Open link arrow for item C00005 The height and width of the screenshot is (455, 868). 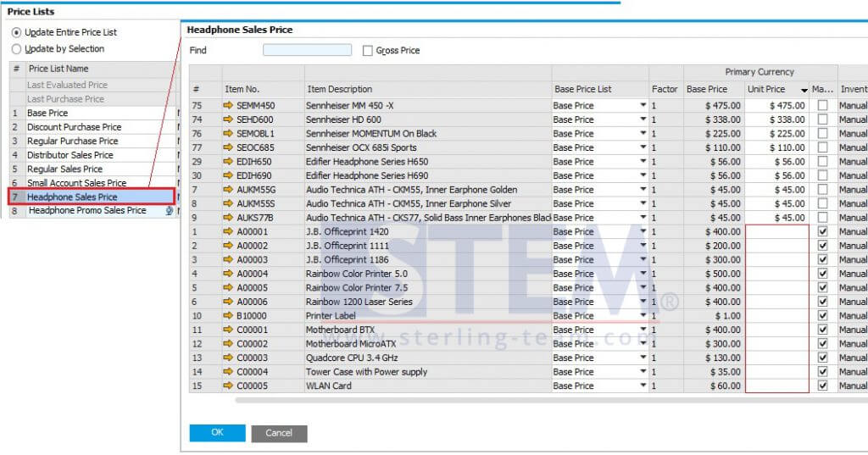point(228,386)
